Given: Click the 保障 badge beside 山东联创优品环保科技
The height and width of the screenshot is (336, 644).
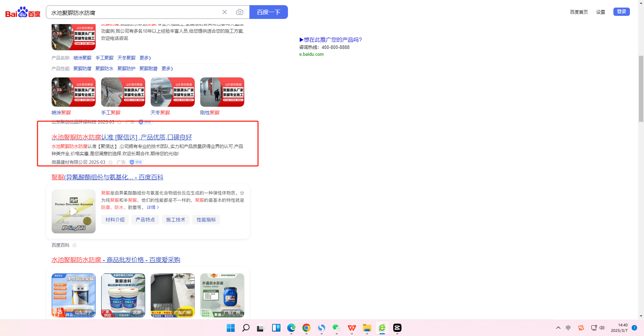Looking at the screenshot, I should (146, 122).
